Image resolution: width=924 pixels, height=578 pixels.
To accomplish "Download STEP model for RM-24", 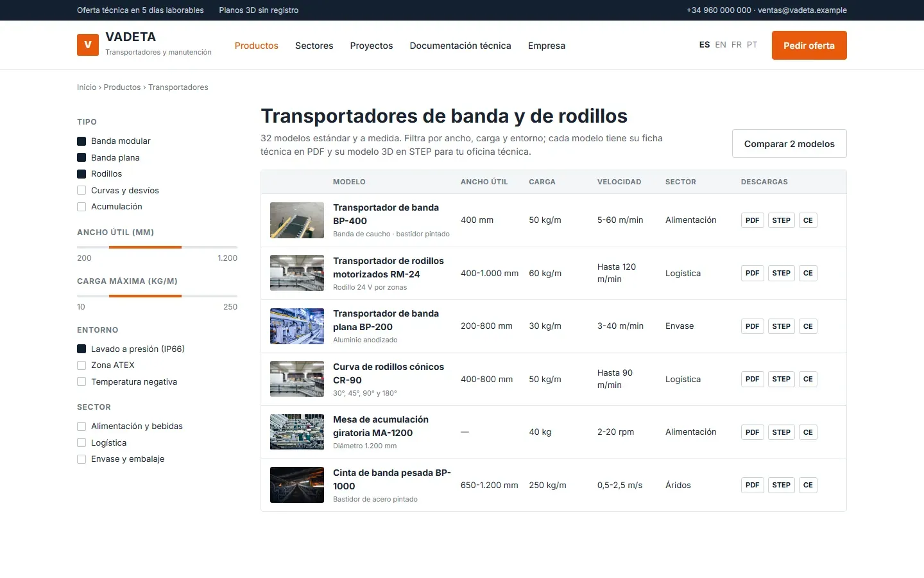I will pyautogui.click(x=781, y=273).
